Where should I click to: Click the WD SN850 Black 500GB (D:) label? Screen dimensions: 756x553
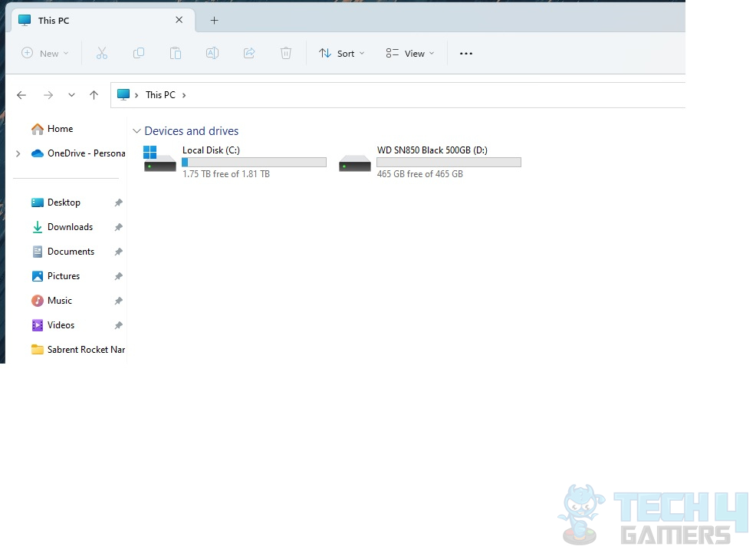(x=432, y=150)
